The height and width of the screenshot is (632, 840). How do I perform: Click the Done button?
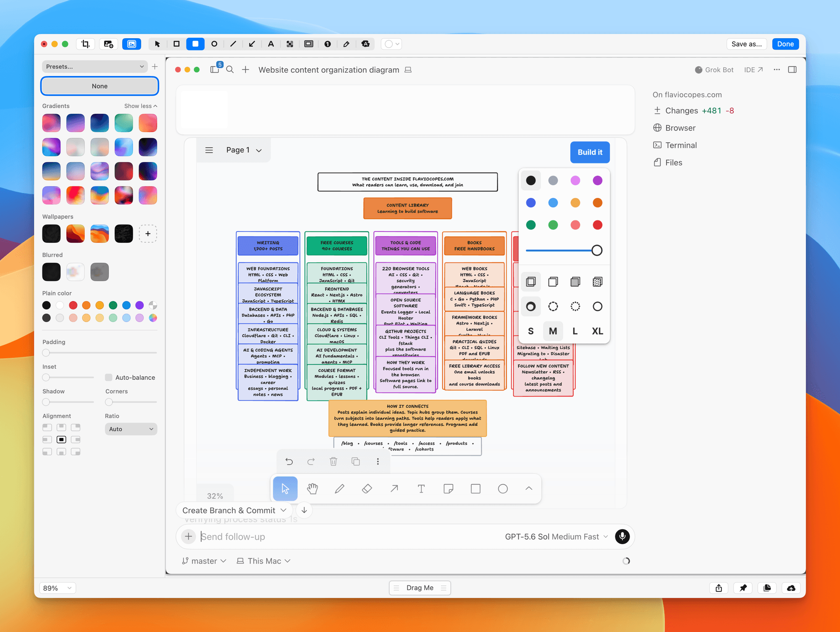point(785,44)
